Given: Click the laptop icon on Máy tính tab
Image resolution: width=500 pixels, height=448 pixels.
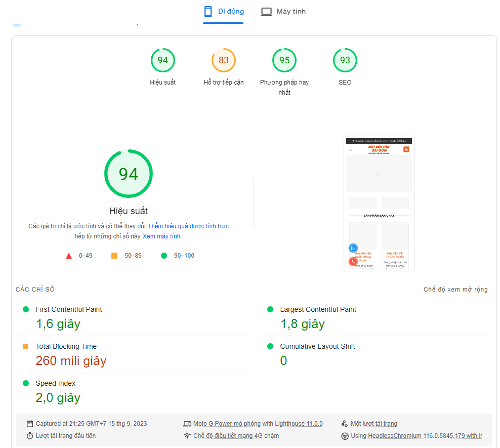Looking at the screenshot, I should [x=266, y=11].
